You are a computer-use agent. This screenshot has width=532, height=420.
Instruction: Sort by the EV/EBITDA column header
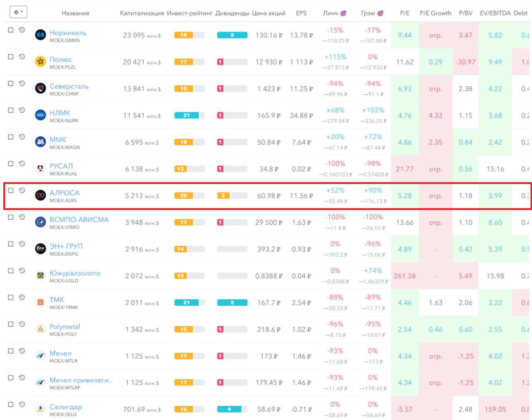(x=495, y=13)
